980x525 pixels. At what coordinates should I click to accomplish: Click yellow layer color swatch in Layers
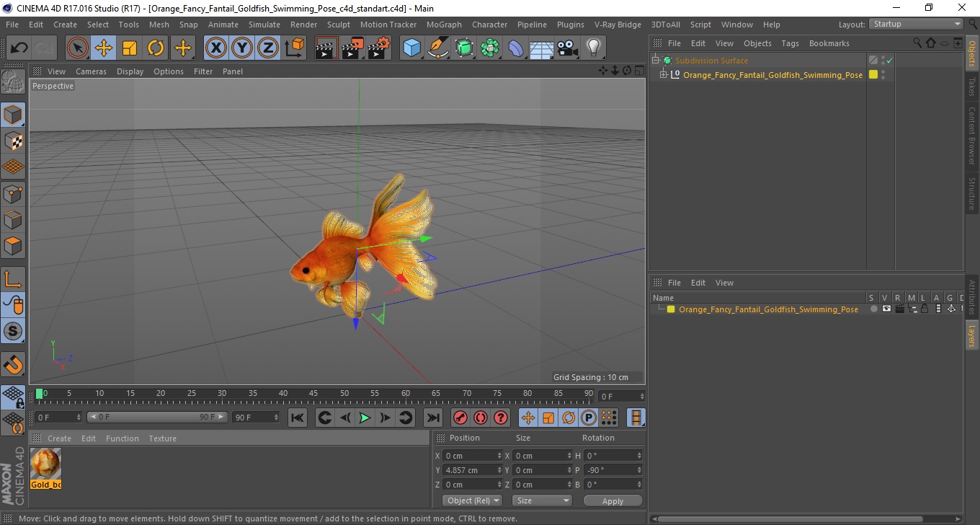pyautogui.click(x=671, y=309)
